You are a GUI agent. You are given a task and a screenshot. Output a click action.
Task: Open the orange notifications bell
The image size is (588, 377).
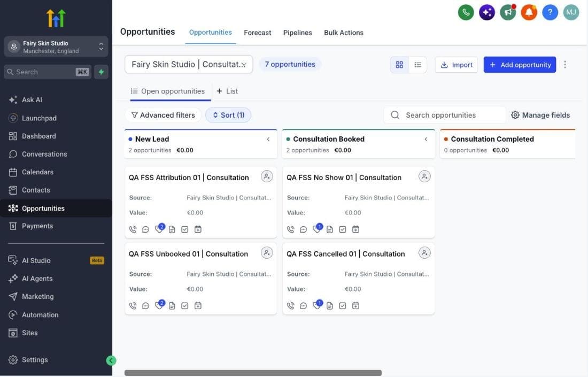(529, 12)
